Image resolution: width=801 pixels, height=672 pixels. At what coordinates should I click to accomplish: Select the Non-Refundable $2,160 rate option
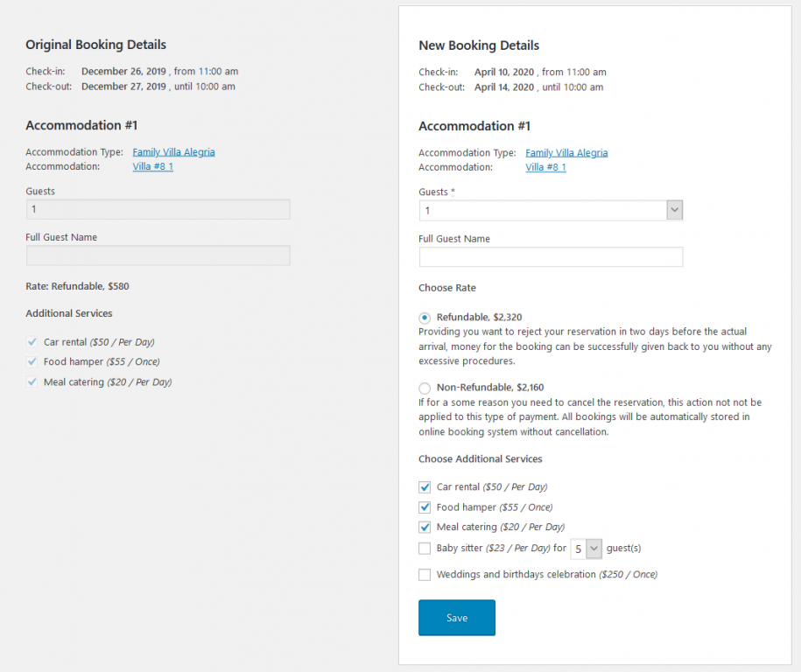425,388
